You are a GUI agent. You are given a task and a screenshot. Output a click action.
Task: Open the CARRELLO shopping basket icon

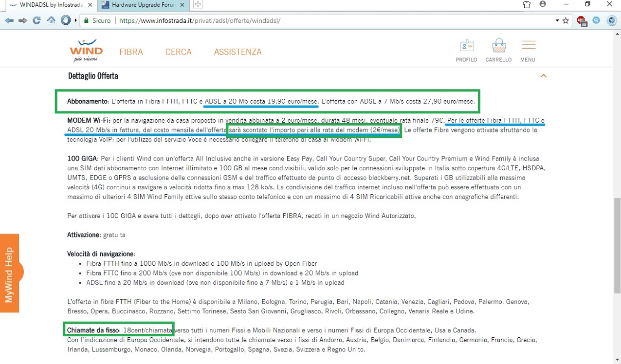498,51
